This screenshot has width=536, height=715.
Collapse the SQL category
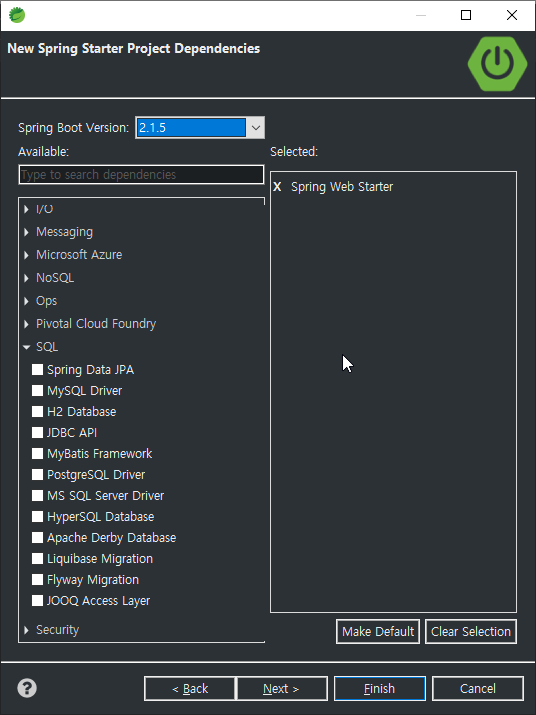(x=26, y=347)
